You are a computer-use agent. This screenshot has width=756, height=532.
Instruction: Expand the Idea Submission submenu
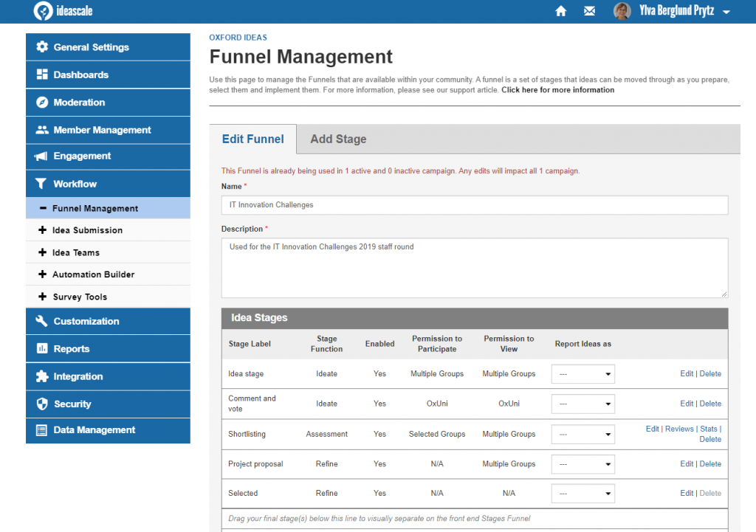pos(42,230)
